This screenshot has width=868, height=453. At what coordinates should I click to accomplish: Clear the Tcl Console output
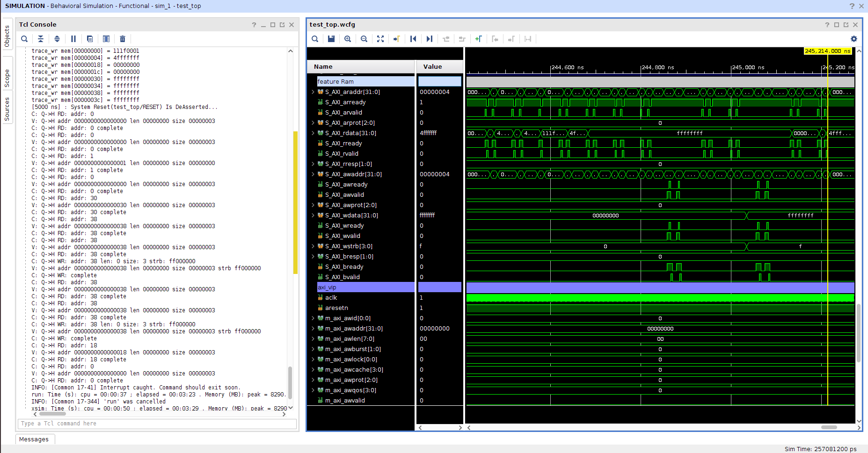(123, 39)
